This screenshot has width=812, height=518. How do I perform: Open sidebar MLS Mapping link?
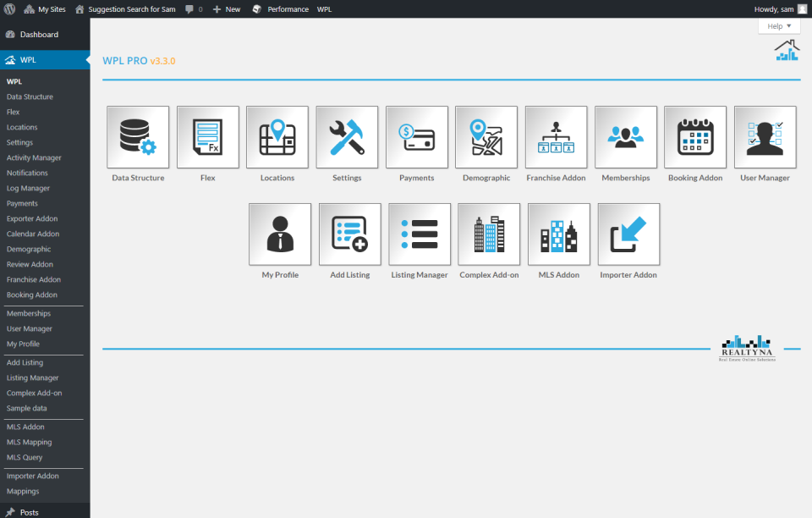click(29, 442)
